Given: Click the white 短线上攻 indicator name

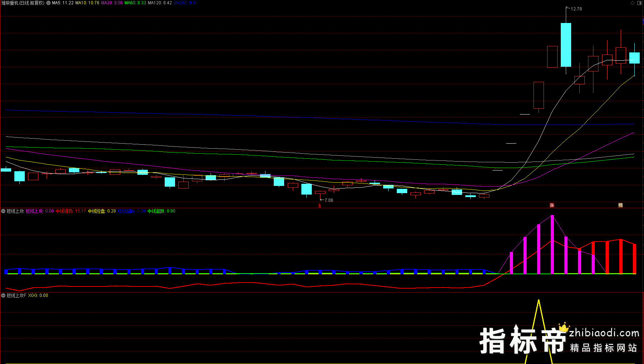Looking at the screenshot, I should pyautogui.click(x=15, y=211).
